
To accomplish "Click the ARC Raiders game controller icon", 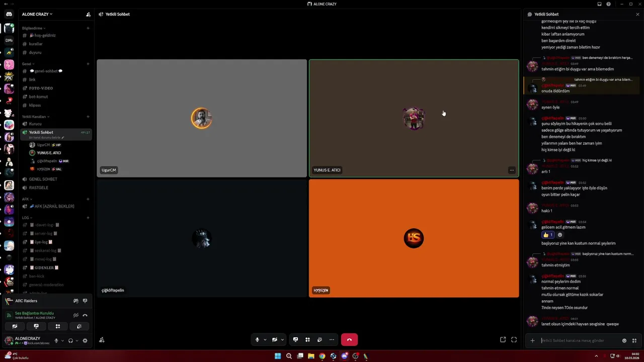I will pos(76,301).
